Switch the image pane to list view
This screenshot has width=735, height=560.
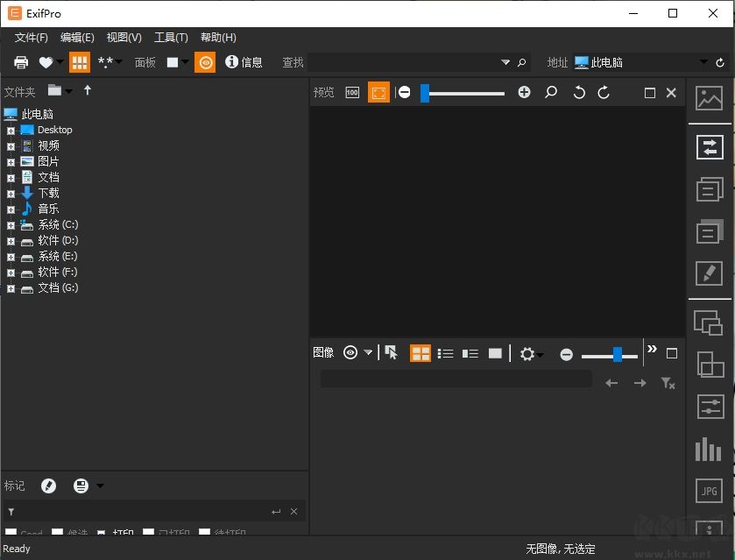point(446,353)
